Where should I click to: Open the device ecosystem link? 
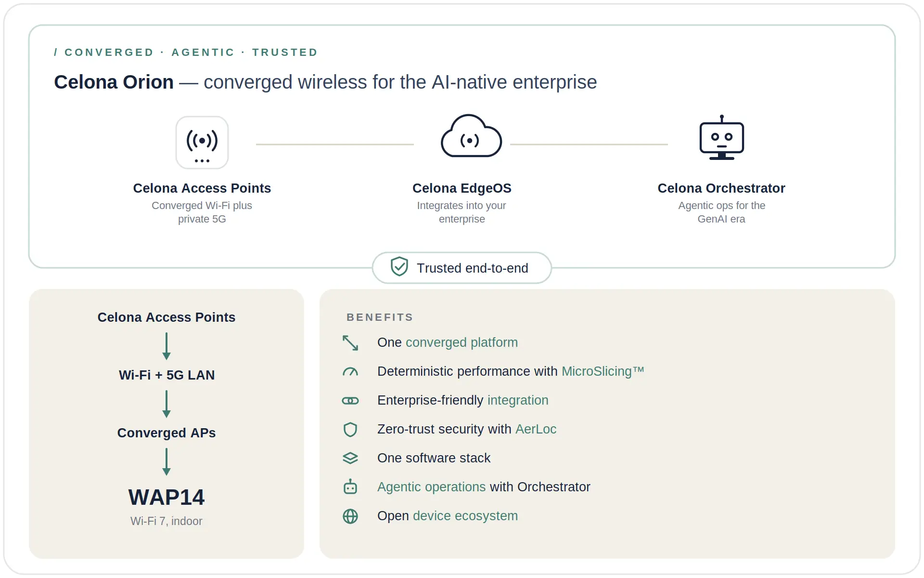(x=465, y=516)
